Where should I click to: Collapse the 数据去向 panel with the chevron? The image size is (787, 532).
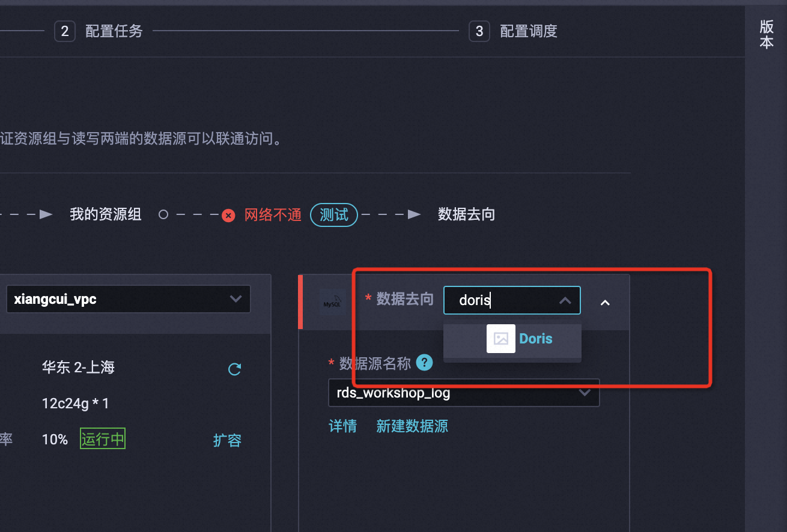(605, 303)
